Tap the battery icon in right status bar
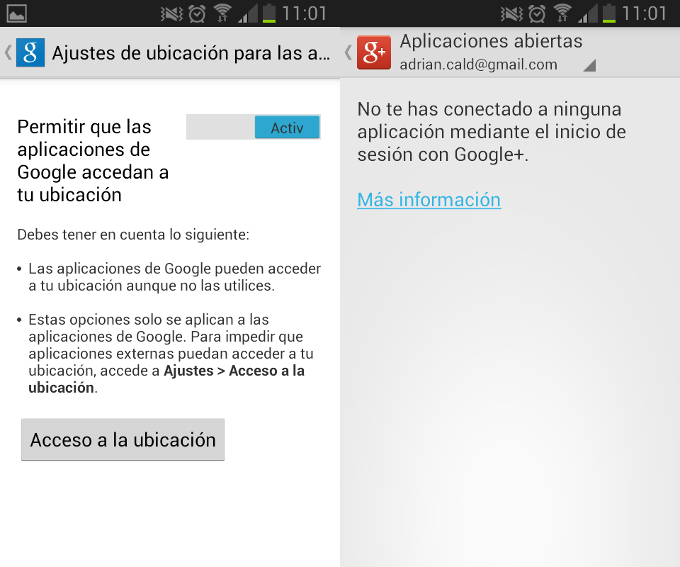The height and width of the screenshot is (567, 680). [x=607, y=13]
